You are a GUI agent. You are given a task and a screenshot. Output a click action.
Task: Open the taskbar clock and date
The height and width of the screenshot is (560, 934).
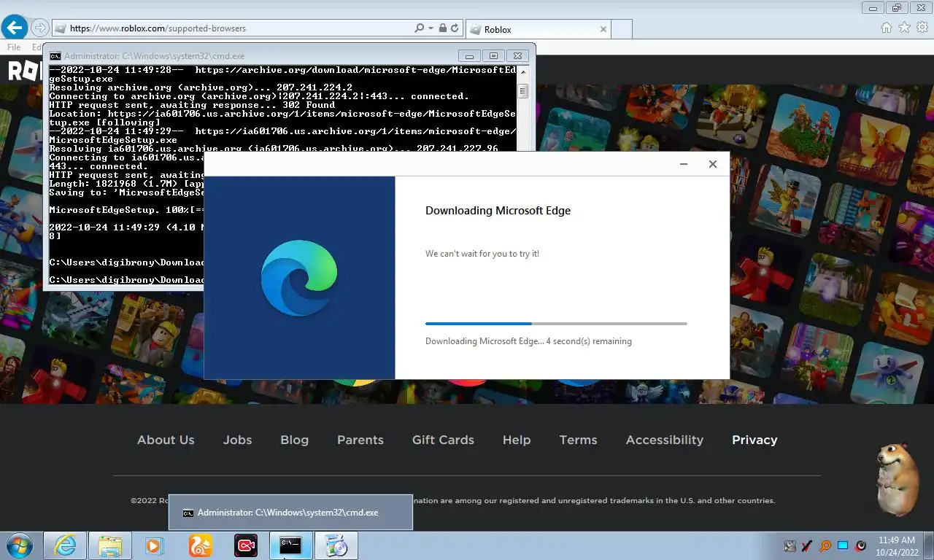[896, 546]
